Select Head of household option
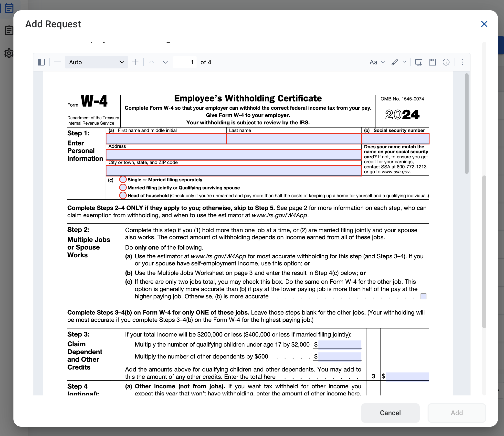 point(123,196)
